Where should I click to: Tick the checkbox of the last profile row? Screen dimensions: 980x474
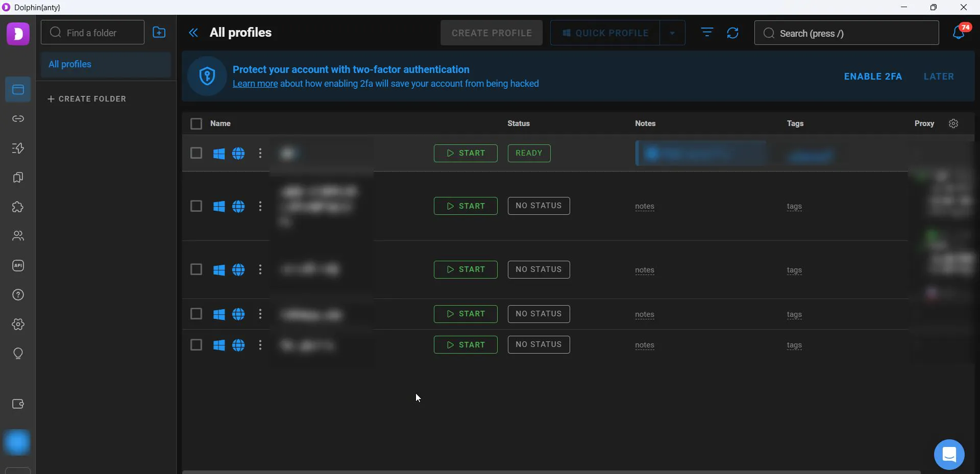196,345
